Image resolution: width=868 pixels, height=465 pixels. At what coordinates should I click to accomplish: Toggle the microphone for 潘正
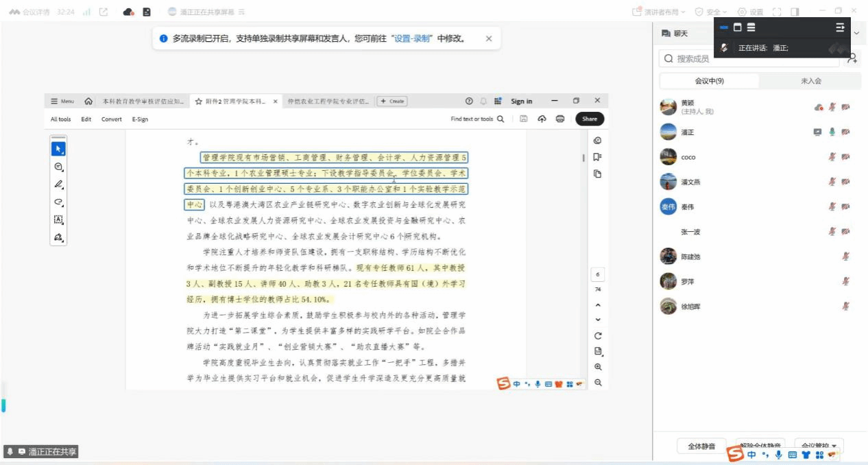(832, 132)
